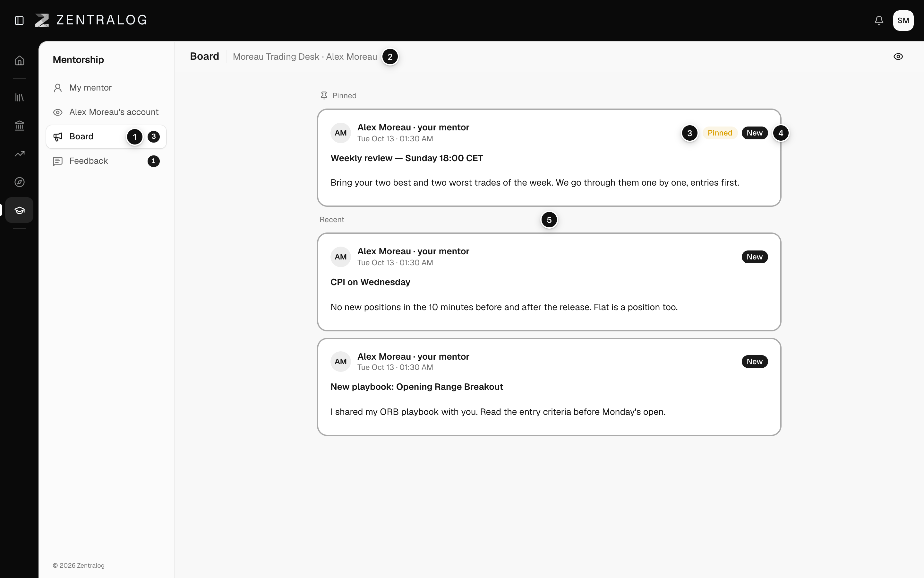Go to Home in the icon rail

click(20, 60)
